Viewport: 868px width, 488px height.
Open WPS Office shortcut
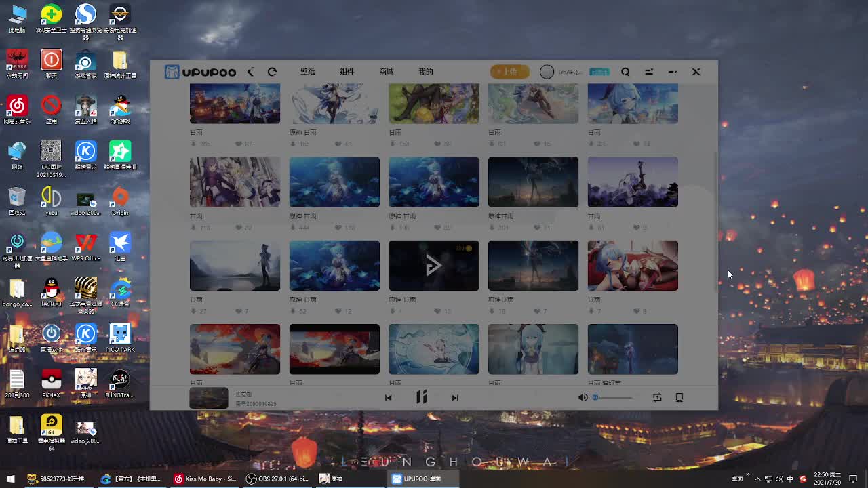85,246
